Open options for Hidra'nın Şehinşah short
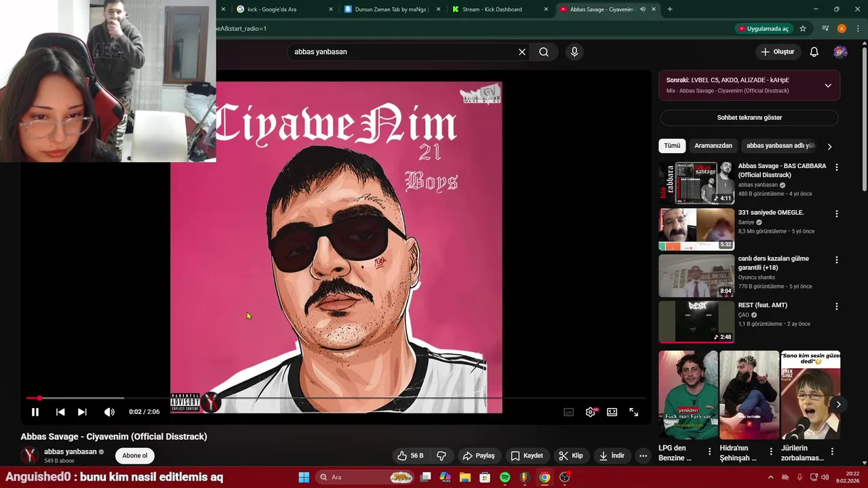The height and width of the screenshot is (488, 868). [x=771, y=451]
